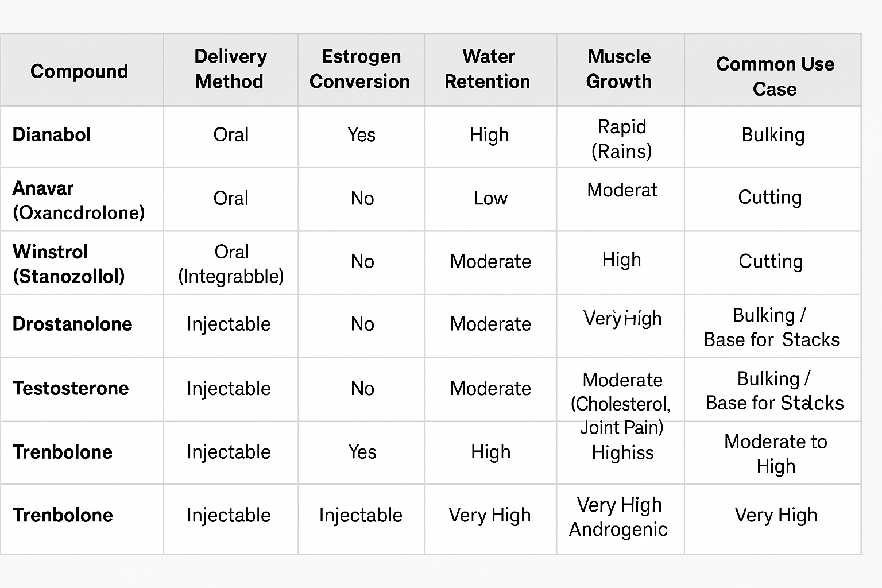Screen dimensions: 882x588
Task: Select the Water Retention column header
Action: point(488,69)
